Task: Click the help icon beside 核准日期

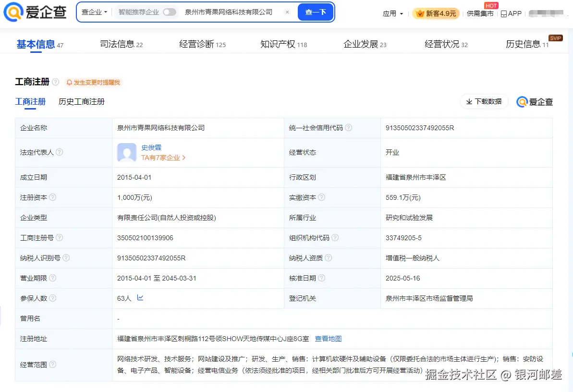Action: pyautogui.click(x=322, y=278)
